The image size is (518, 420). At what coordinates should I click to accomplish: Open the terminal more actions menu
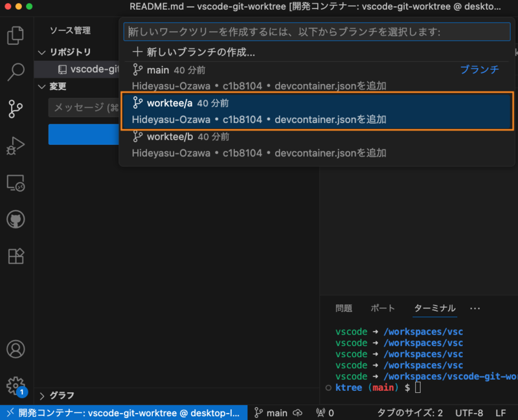click(475, 309)
